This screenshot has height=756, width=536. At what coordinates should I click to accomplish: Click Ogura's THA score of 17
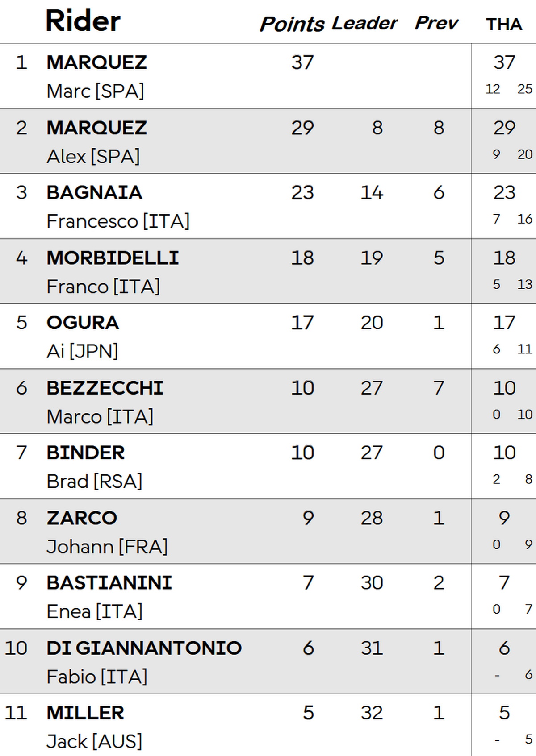504,323
